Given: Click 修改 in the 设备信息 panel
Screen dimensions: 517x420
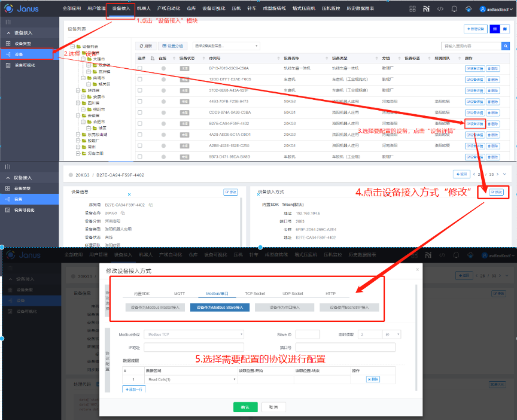Looking at the screenshot, I should 231,192.
